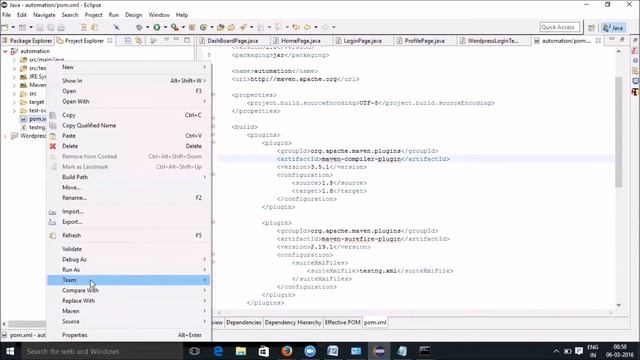The height and width of the screenshot is (360, 640).
Task: Click the Run Last Tool external tools icon
Action: click(x=175, y=27)
